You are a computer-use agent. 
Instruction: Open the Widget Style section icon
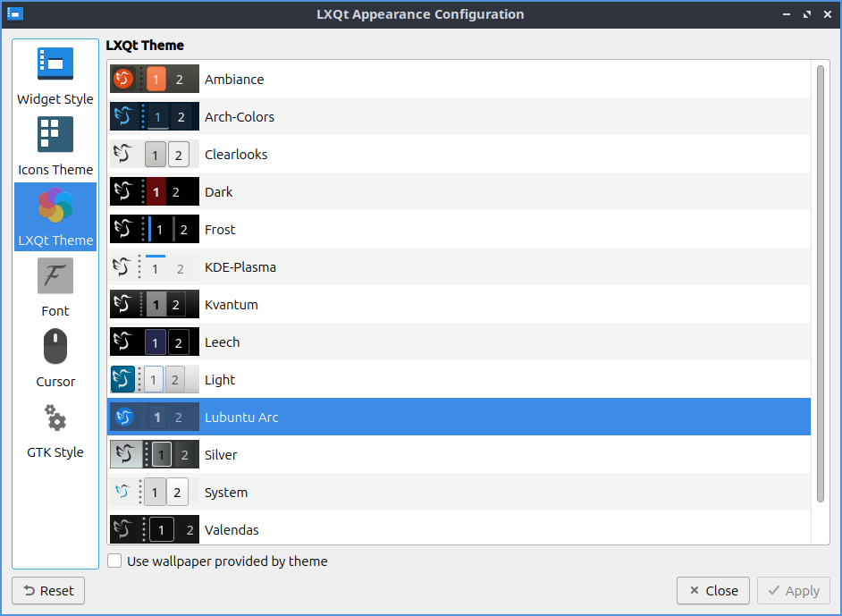(x=55, y=64)
